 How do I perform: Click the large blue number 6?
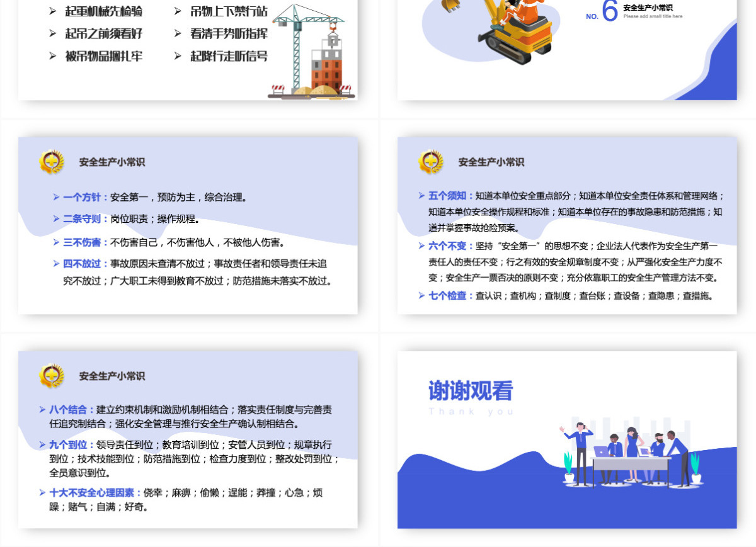pyautogui.click(x=610, y=11)
